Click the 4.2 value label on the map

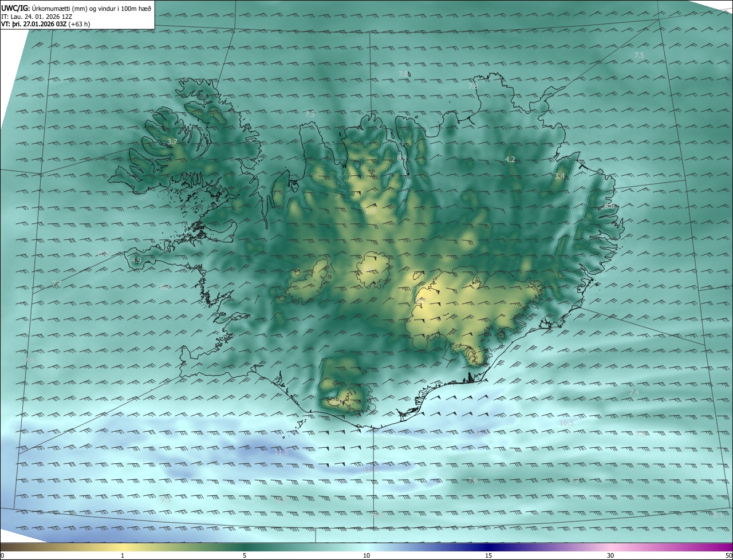[510, 159]
